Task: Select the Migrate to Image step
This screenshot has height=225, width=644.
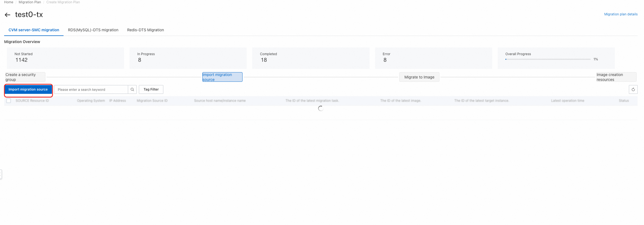Action: (x=419, y=77)
